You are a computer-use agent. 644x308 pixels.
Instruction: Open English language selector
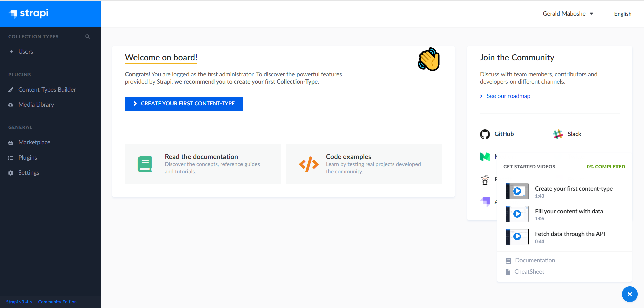(623, 14)
